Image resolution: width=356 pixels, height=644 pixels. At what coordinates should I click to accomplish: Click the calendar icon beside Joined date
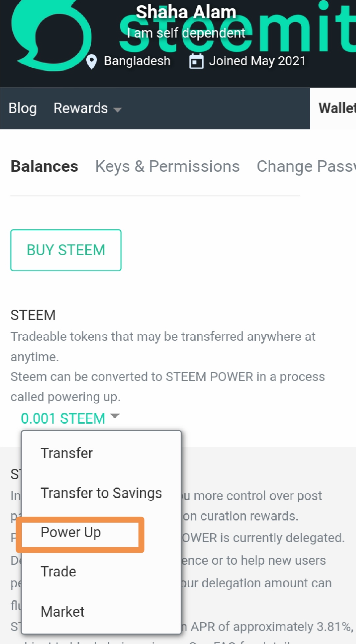196,62
